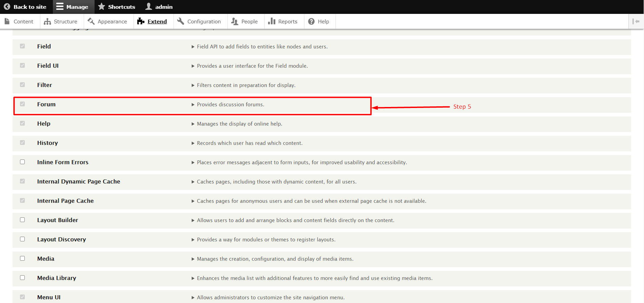The width and height of the screenshot is (644, 303).
Task: Click the Forum module checkbox
Action: coord(22,104)
